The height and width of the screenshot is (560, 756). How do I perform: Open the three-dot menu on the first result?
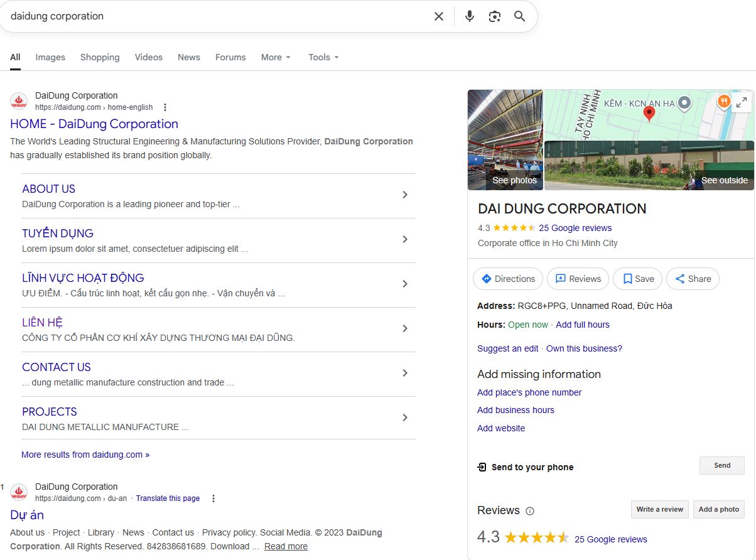tap(165, 107)
